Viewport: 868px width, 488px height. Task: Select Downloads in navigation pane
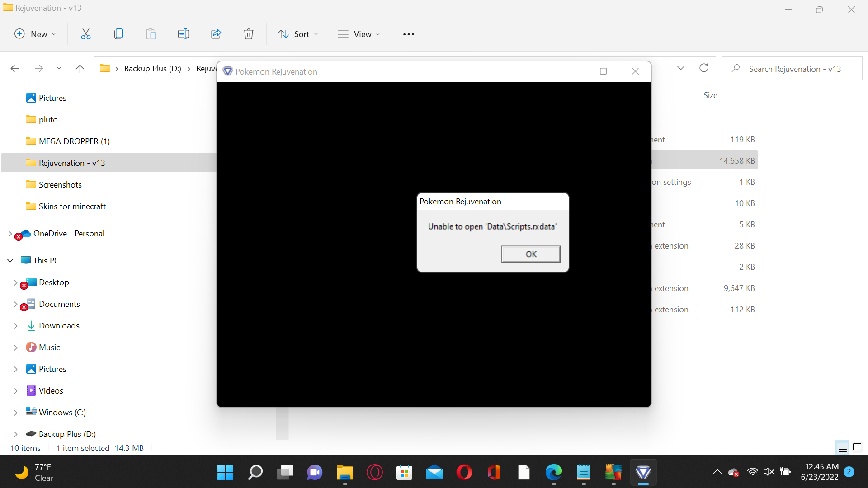point(59,325)
